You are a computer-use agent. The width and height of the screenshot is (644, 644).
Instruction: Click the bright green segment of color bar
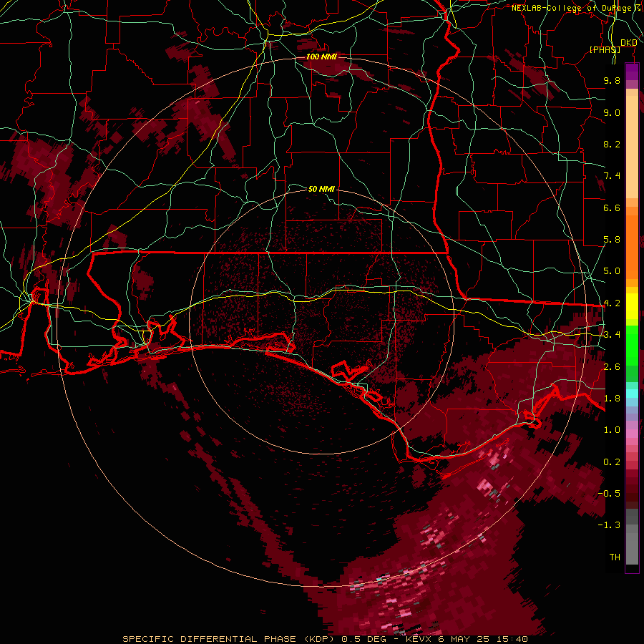[x=632, y=346]
